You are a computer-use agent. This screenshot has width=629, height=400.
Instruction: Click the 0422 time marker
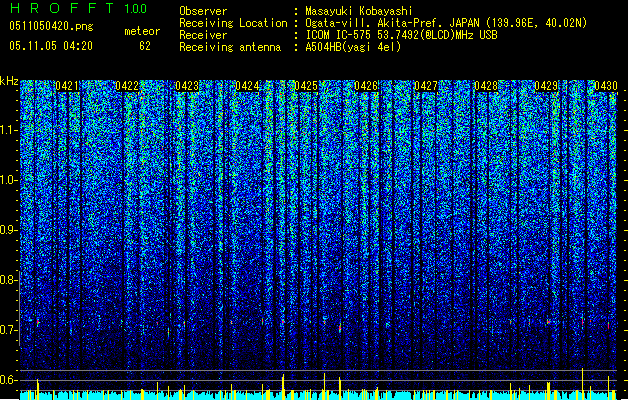coord(127,86)
